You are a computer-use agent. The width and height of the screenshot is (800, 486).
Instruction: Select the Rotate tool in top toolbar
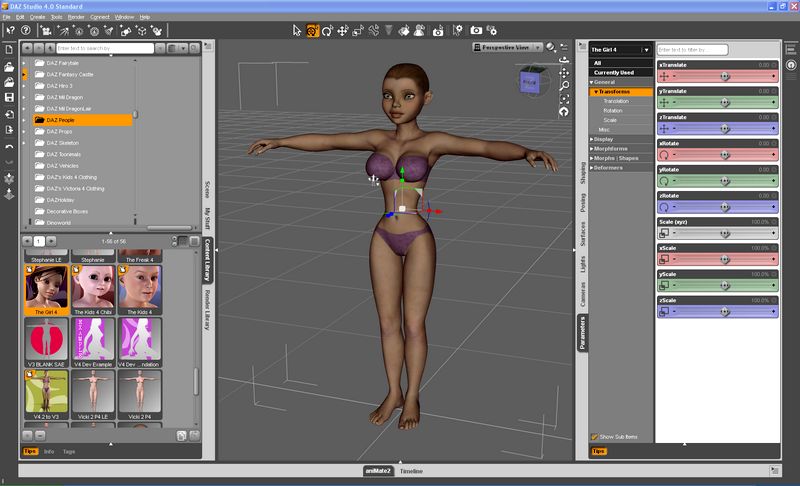point(327,31)
